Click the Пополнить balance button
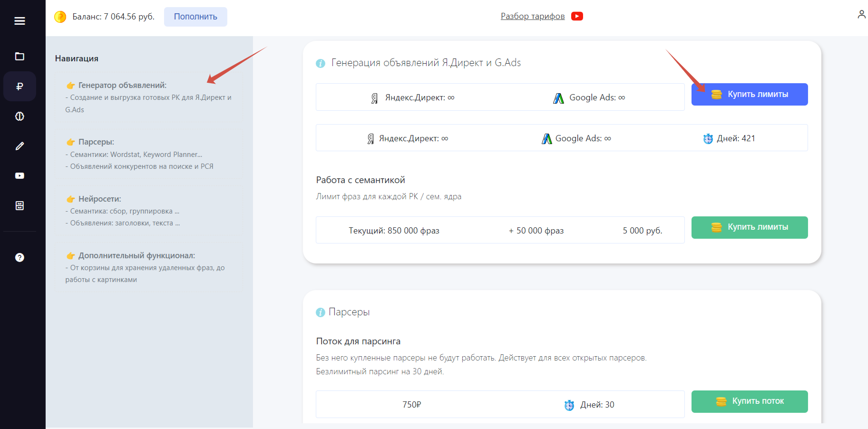The height and width of the screenshot is (429, 868). (195, 17)
